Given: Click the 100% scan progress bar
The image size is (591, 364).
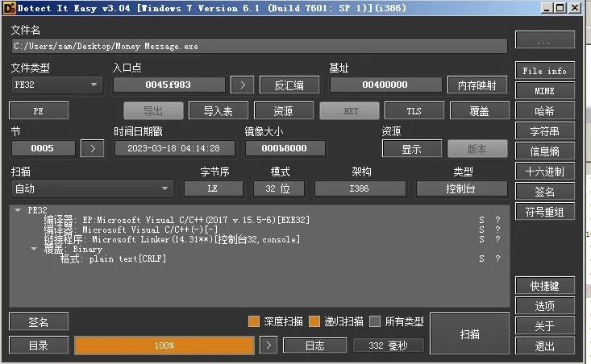Looking at the screenshot, I should 164,345.
